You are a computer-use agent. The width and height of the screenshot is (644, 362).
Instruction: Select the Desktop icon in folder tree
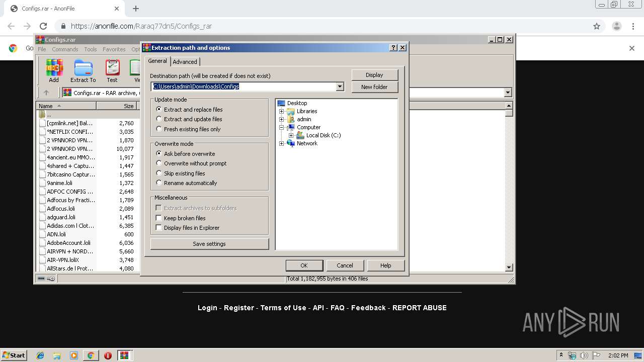(281, 103)
